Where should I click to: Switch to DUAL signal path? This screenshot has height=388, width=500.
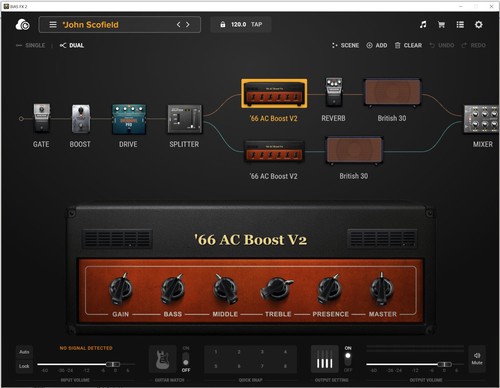(x=72, y=45)
